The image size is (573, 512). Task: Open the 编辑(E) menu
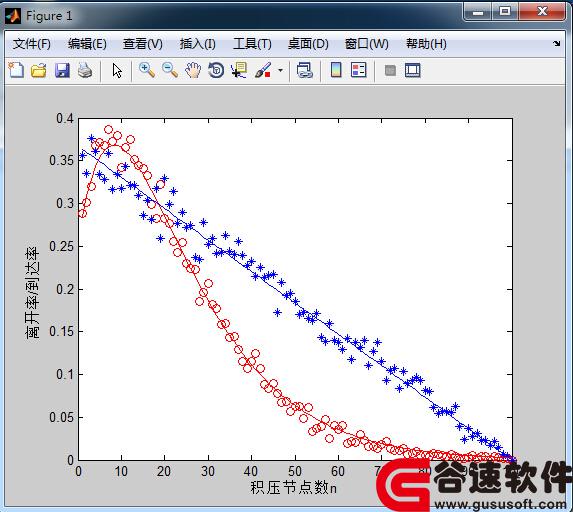pyautogui.click(x=87, y=44)
